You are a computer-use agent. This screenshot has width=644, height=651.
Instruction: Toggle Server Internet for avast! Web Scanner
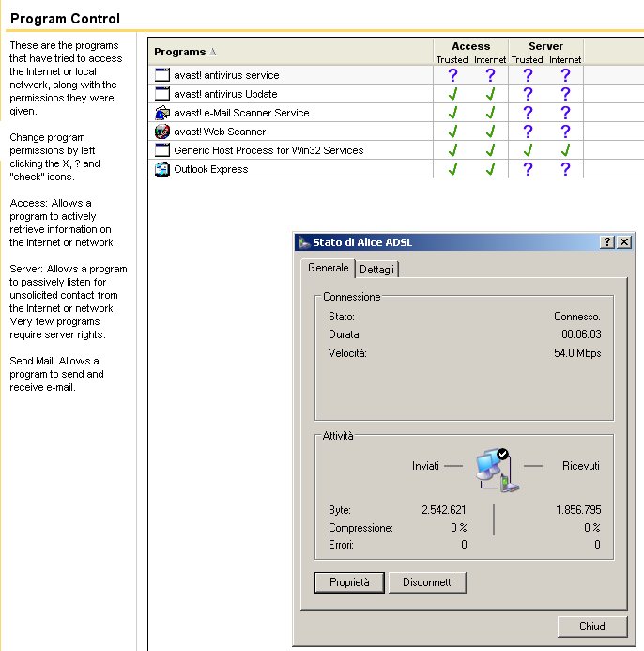click(x=565, y=132)
